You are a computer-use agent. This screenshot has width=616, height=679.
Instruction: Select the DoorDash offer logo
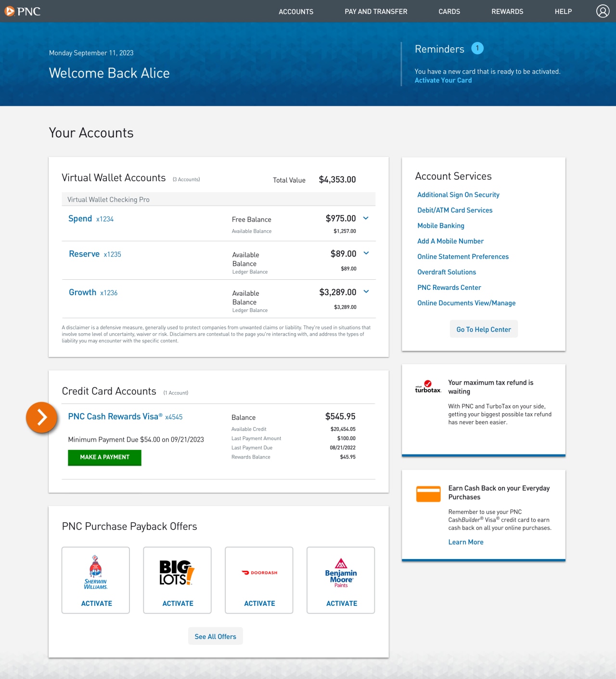click(x=259, y=572)
